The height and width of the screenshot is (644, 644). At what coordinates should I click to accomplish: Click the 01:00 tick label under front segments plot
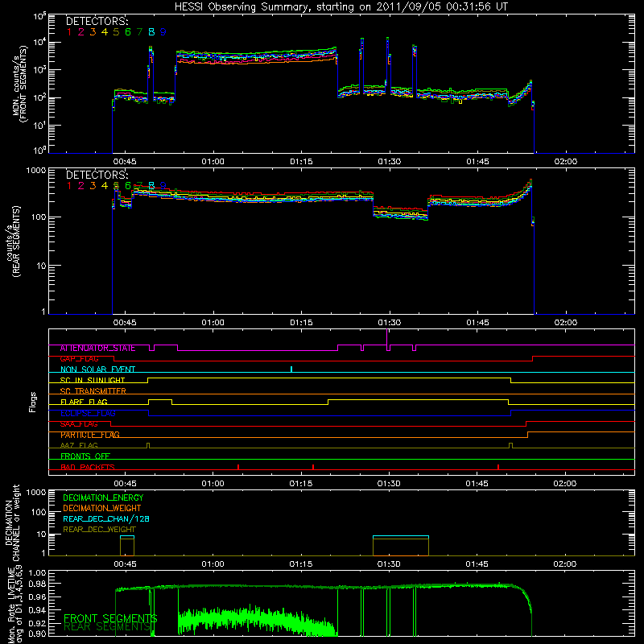coord(213,162)
